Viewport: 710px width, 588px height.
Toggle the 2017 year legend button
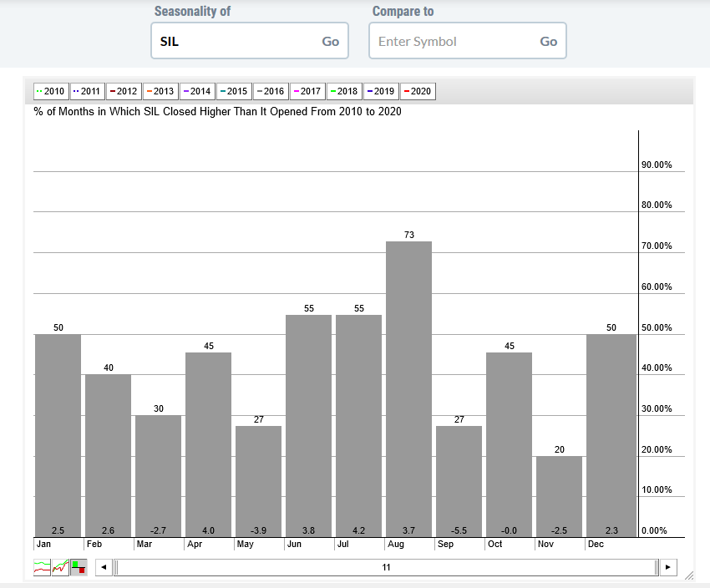(307, 91)
